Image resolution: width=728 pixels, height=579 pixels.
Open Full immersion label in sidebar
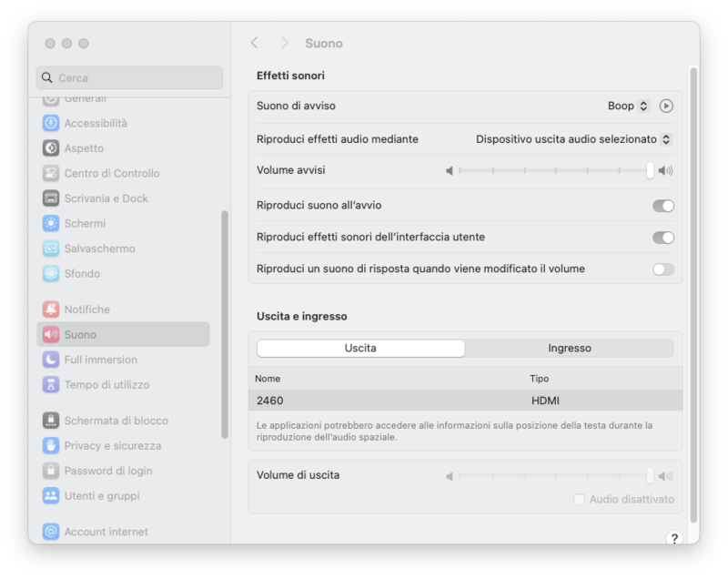(101, 360)
